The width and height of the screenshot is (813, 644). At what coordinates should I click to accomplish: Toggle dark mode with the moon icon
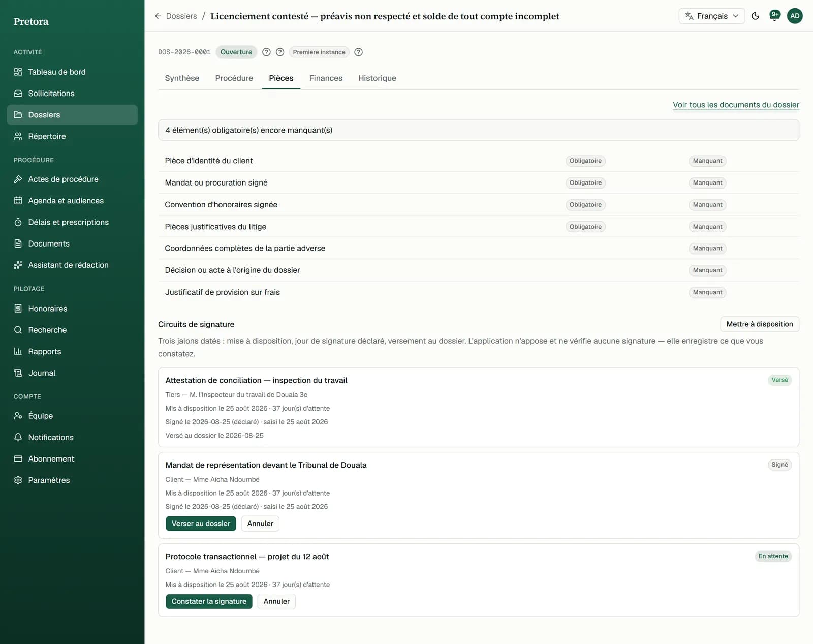point(755,16)
